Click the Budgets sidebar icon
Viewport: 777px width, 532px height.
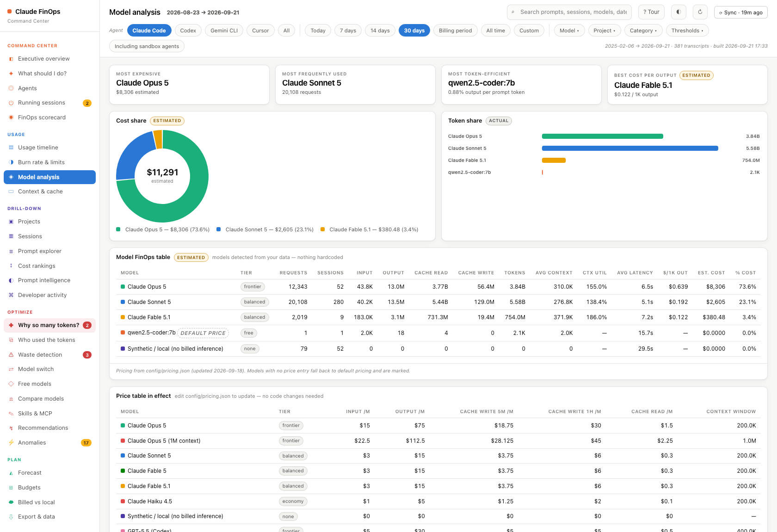(11, 488)
